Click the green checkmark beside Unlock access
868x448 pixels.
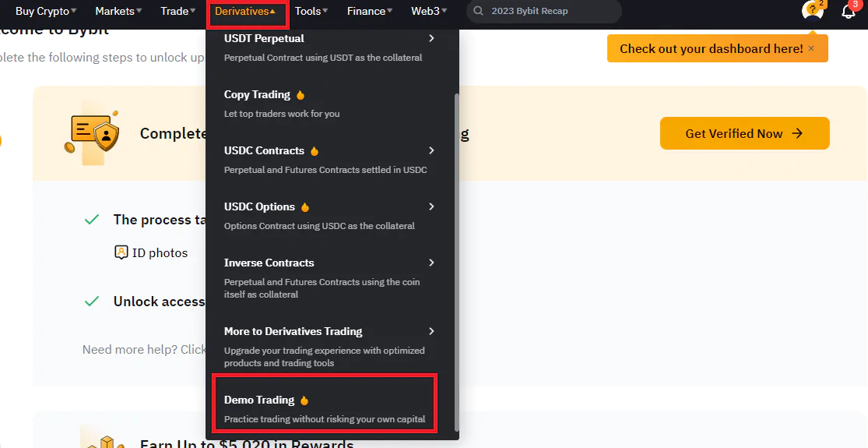tap(91, 302)
